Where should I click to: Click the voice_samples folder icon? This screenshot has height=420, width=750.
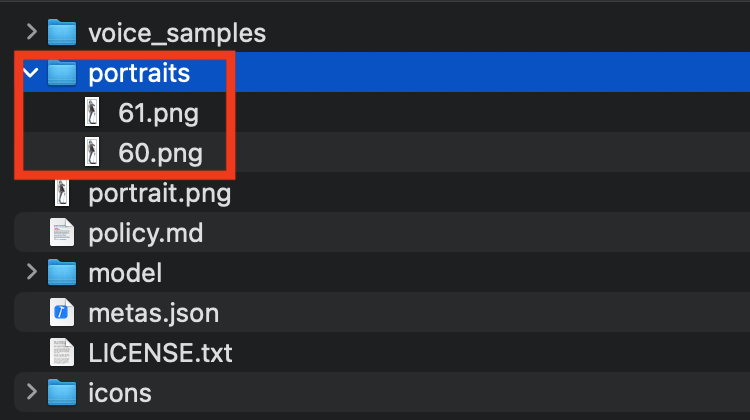point(62,33)
